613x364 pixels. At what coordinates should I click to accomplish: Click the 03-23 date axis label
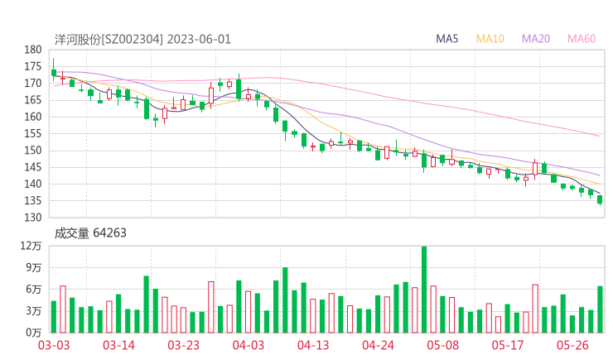pyautogui.click(x=183, y=345)
